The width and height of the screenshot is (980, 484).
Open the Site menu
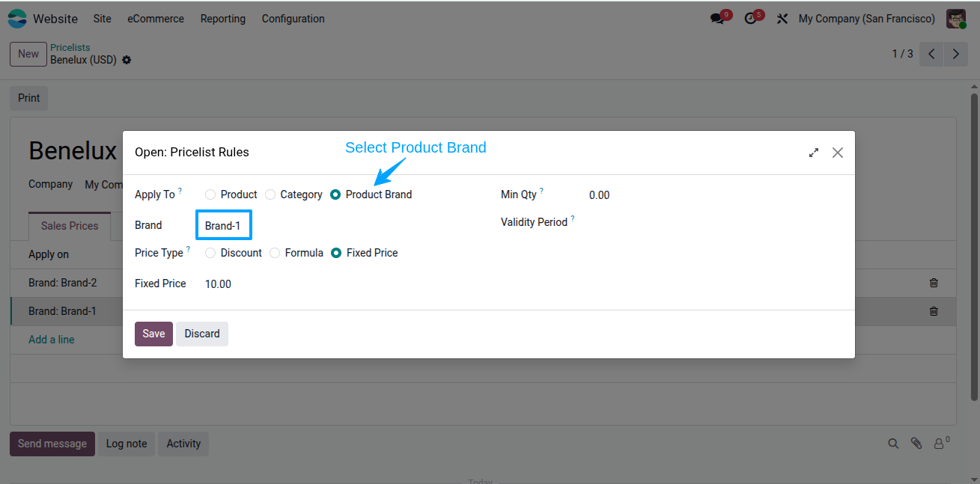tap(103, 19)
